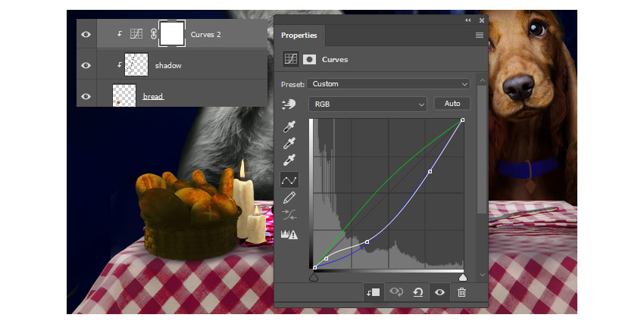Select the pencil draw curve tool
Screen dimensions: 644x324
[x=289, y=198]
